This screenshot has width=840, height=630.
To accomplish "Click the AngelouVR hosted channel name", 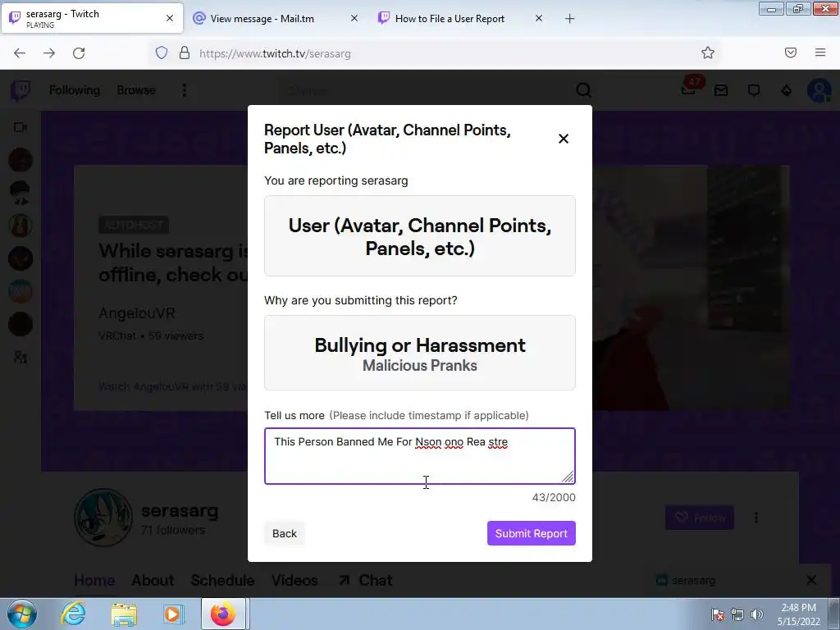I will pos(137,313).
